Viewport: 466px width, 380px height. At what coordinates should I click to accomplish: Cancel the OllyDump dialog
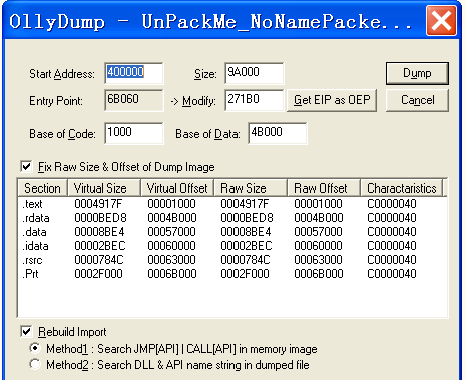[x=417, y=100]
